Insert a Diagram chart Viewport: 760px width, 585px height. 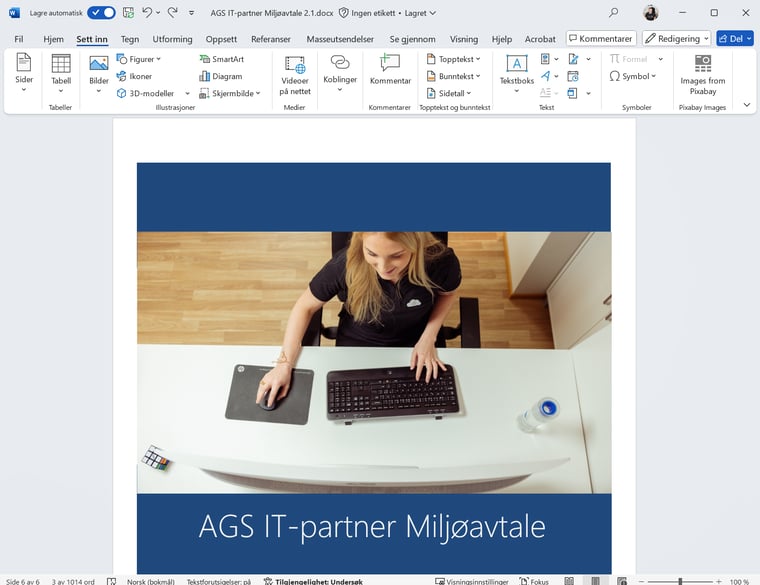click(221, 77)
